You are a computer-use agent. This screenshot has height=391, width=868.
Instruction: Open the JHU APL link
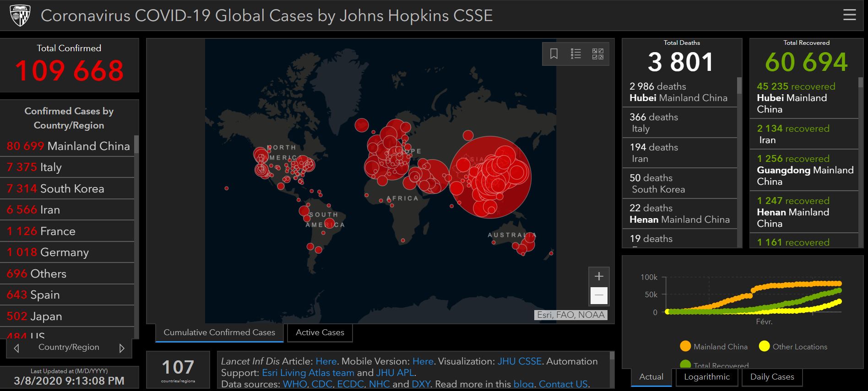point(395,373)
